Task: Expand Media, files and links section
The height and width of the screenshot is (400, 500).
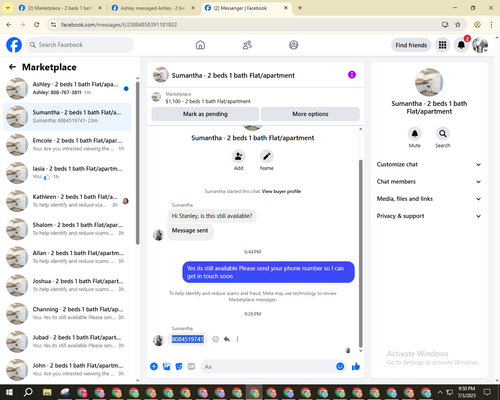Action: point(429,199)
